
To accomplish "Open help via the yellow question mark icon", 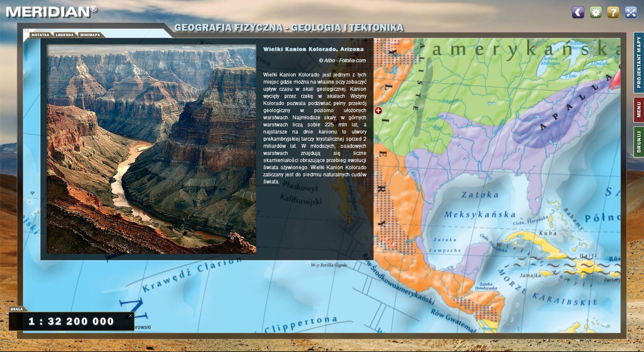I will [x=613, y=12].
